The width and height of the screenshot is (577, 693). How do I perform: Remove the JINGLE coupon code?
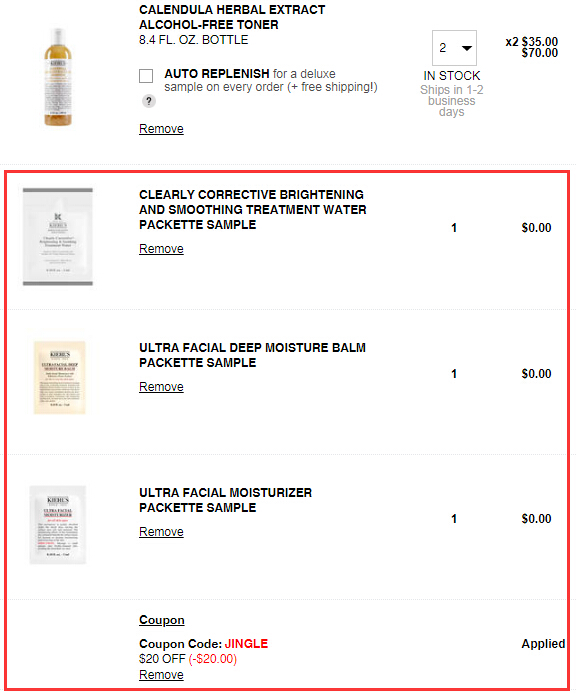point(161,675)
